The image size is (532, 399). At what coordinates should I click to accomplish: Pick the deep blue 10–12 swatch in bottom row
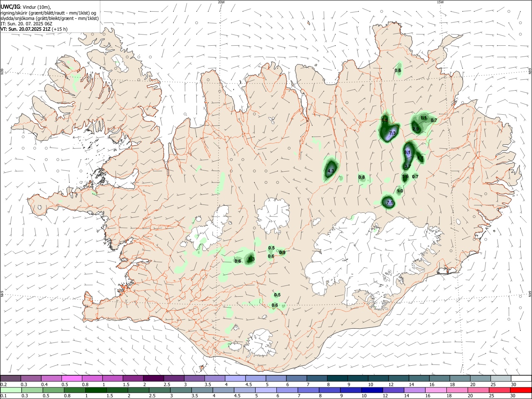pos(371,390)
